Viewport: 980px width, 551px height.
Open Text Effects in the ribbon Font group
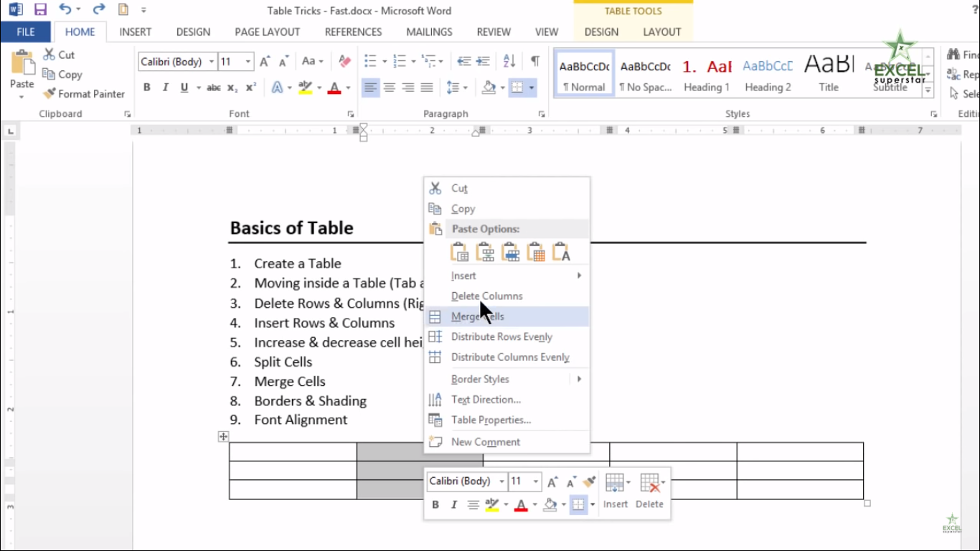(x=278, y=88)
